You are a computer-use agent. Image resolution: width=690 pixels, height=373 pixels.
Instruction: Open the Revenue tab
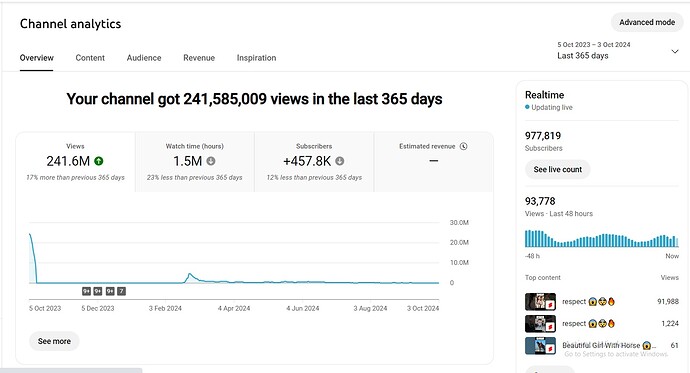pyautogui.click(x=199, y=58)
